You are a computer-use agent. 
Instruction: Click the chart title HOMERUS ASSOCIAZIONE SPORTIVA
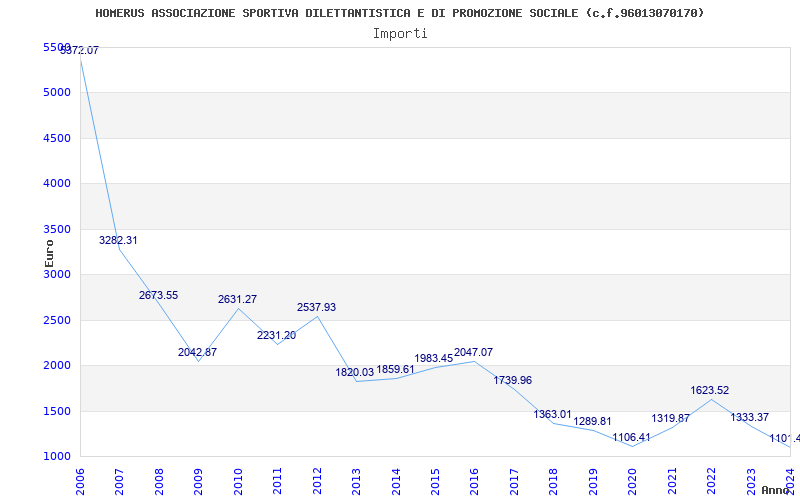click(399, 13)
